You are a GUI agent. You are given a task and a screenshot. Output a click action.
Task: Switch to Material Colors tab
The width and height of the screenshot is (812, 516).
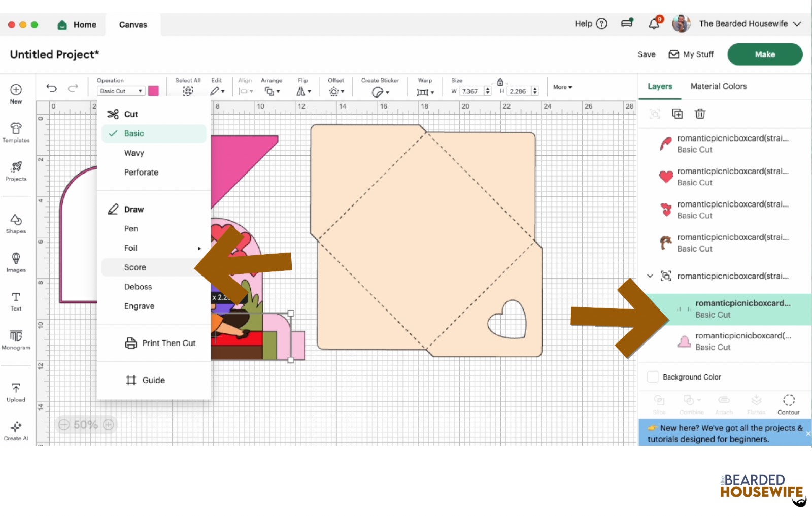click(x=718, y=86)
